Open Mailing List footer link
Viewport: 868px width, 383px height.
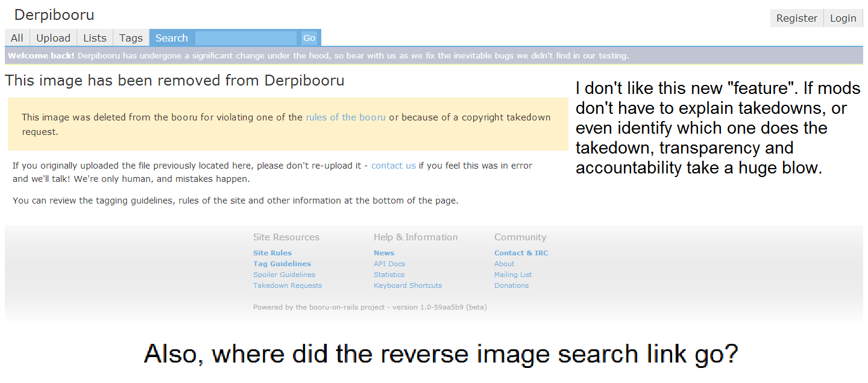[x=513, y=275]
